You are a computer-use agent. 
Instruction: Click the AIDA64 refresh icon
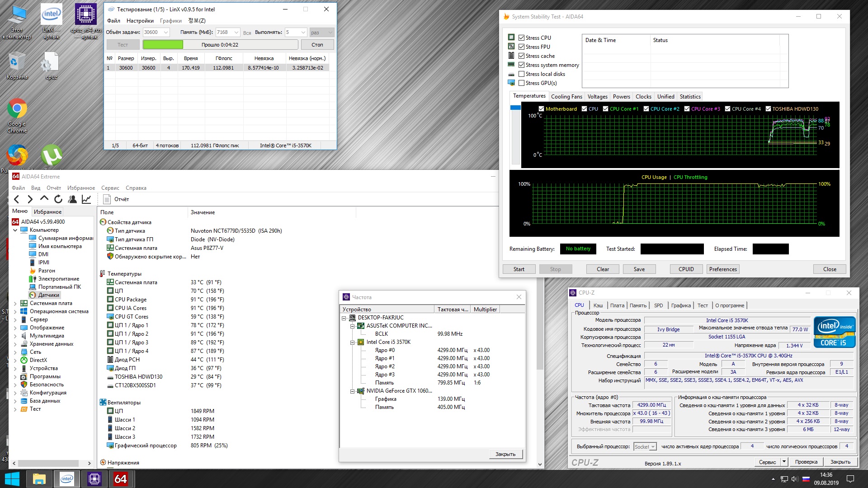(58, 199)
